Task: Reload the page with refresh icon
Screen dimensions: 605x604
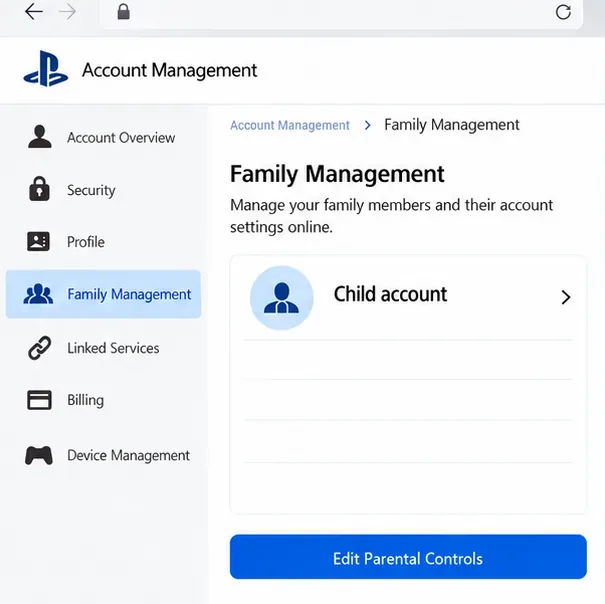Action: [x=563, y=12]
